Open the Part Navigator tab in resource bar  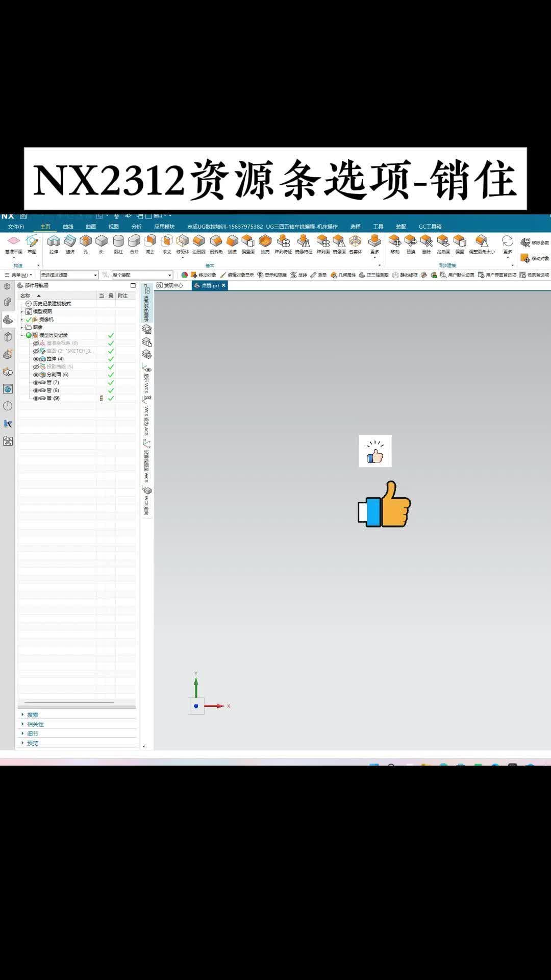click(x=8, y=320)
